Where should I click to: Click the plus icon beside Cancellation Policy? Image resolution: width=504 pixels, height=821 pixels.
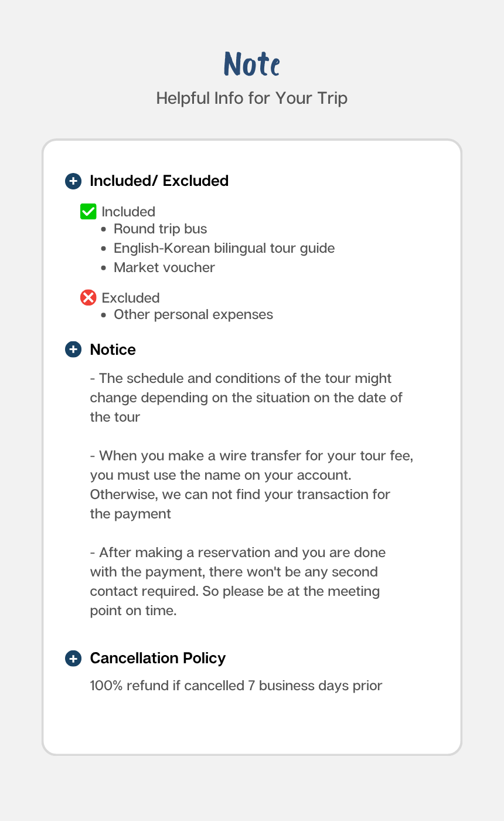coord(73,659)
